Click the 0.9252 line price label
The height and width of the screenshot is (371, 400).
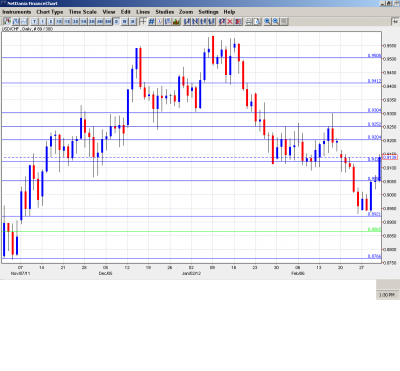(x=374, y=124)
